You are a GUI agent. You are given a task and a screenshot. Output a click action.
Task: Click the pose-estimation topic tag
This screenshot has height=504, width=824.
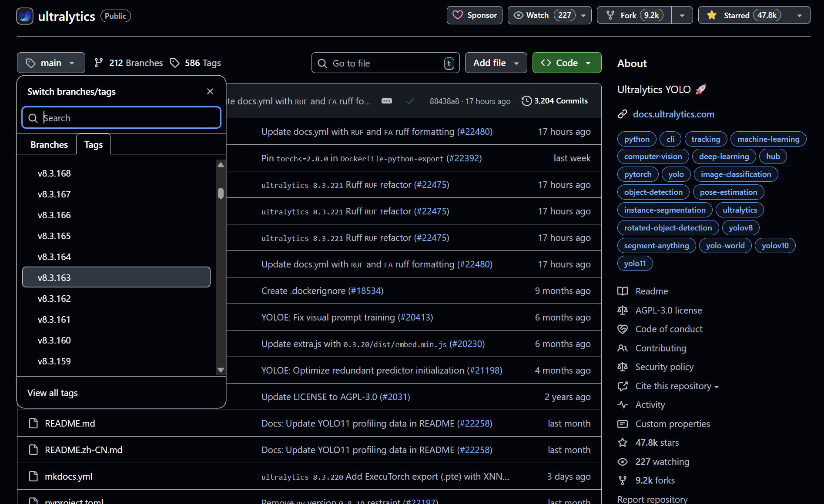pyautogui.click(x=728, y=192)
